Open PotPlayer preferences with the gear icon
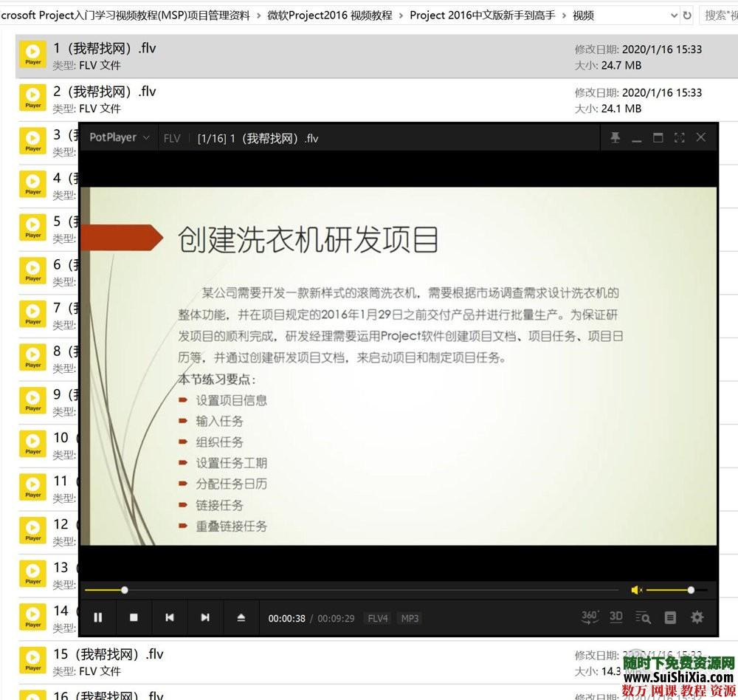The height and width of the screenshot is (700, 738). pyautogui.click(x=697, y=617)
